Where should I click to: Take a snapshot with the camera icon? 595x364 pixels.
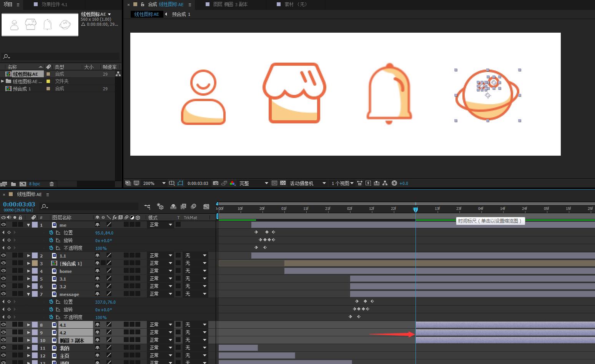(x=216, y=183)
